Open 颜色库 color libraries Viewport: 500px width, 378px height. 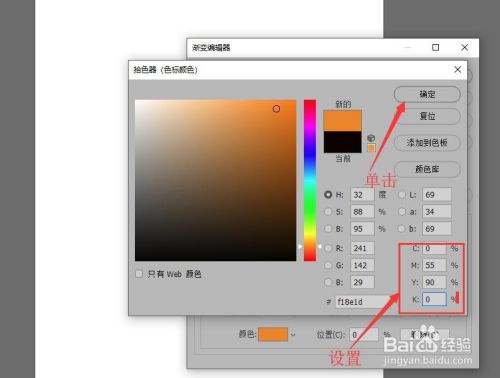point(427,169)
